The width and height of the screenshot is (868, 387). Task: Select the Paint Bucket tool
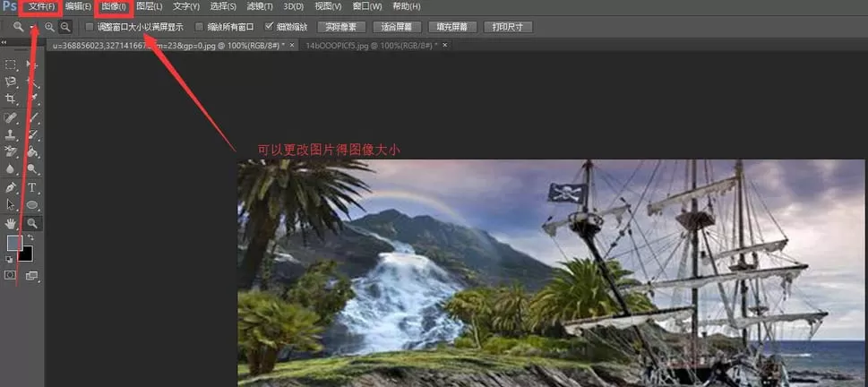click(x=32, y=151)
